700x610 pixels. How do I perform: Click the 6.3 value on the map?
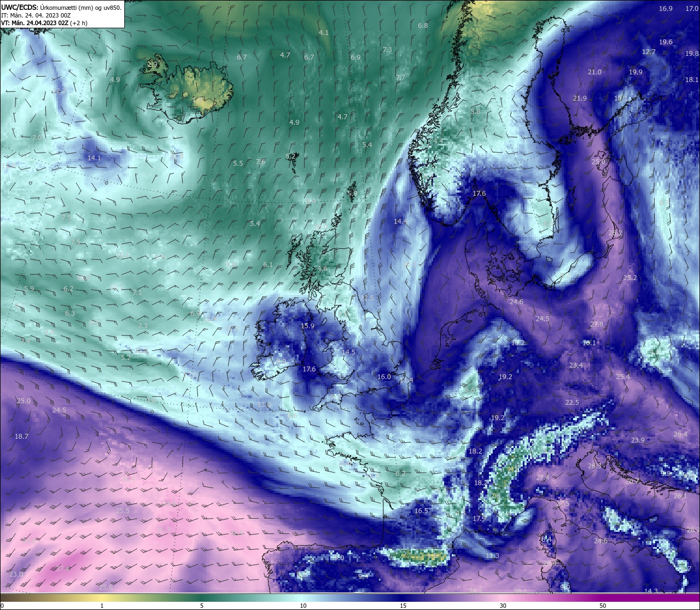pos(70,313)
